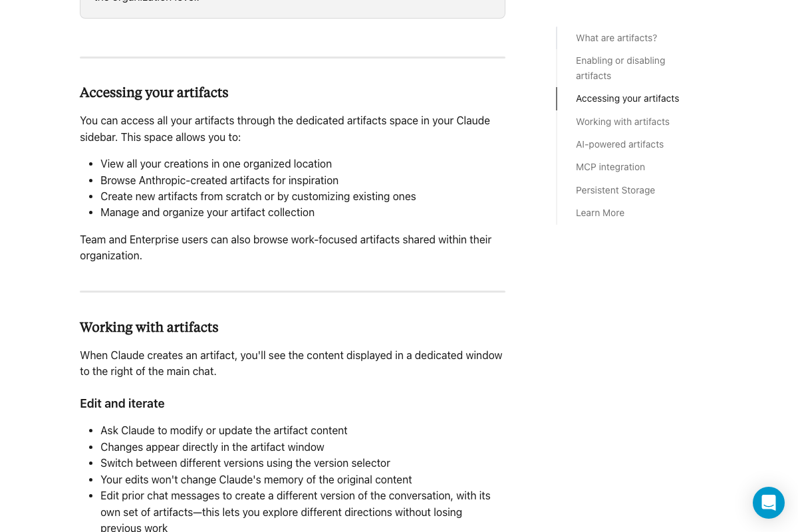This screenshot has height=532, width=798.
Task: Open 'Enabling or disabling artifacts' section link
Action: (x=620, y=68)
